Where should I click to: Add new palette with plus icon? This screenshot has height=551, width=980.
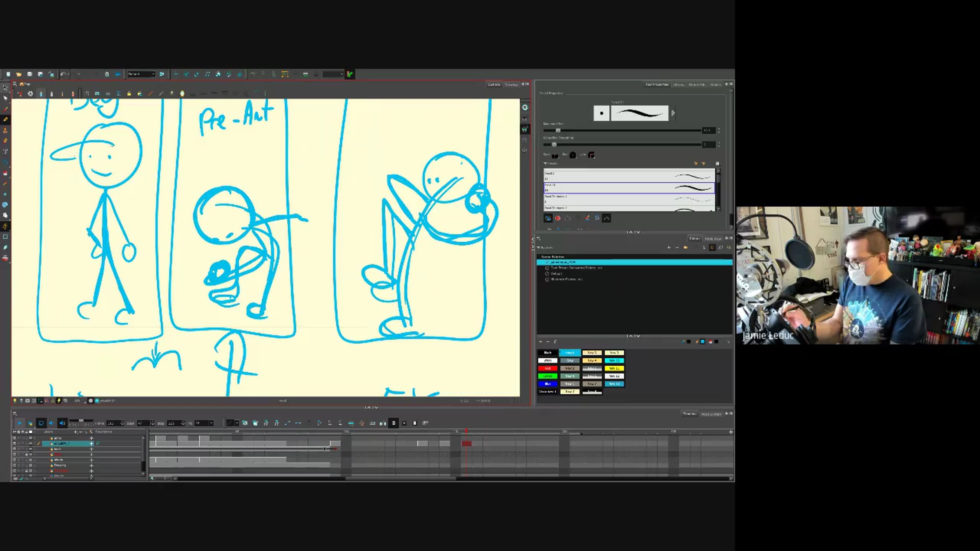668,248
